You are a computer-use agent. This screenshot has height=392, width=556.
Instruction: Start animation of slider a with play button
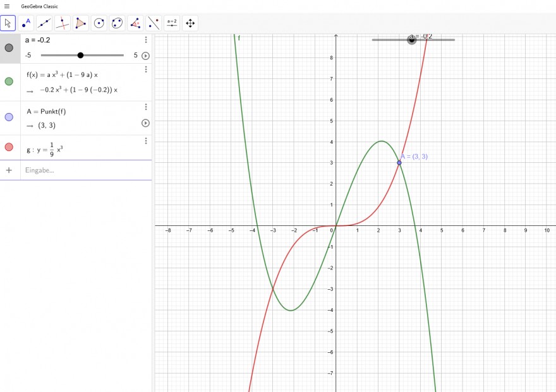coord(145,56)
